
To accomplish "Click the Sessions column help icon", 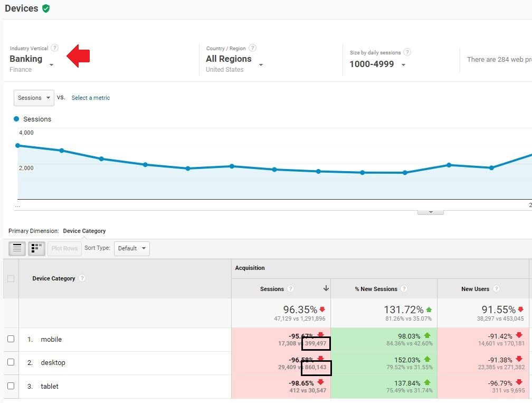I will 290,288.
